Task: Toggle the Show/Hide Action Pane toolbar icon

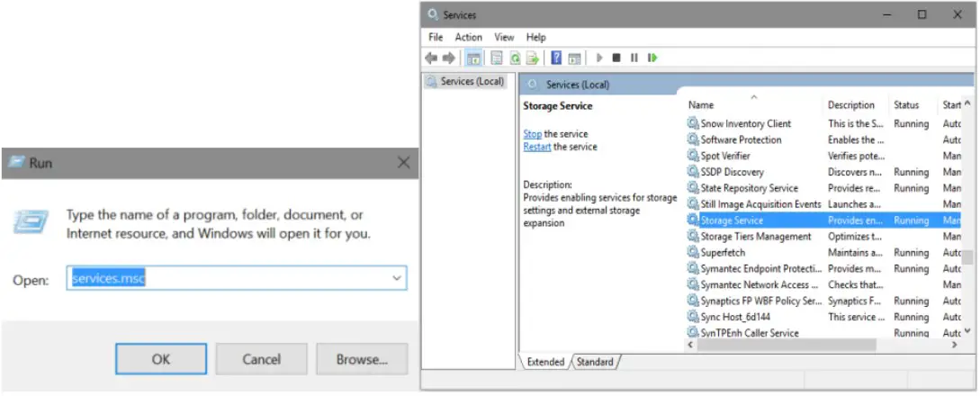Action: click(574, 58)
